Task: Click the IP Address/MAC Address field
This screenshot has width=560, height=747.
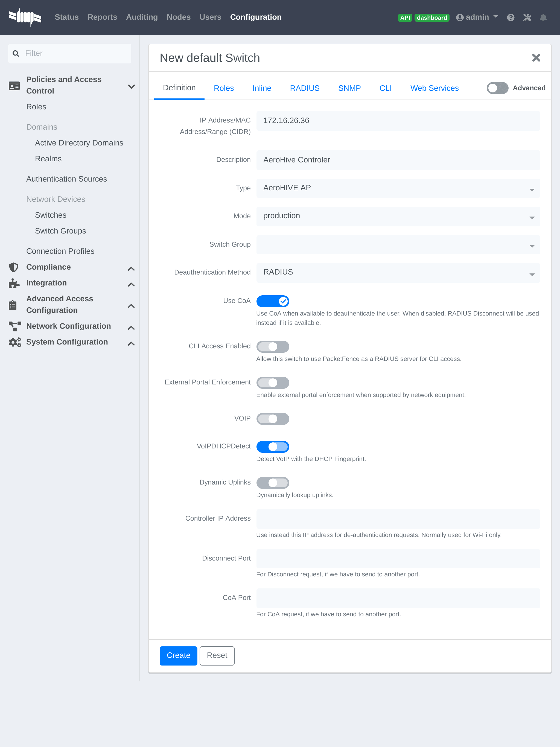Action: click(398, 121)
